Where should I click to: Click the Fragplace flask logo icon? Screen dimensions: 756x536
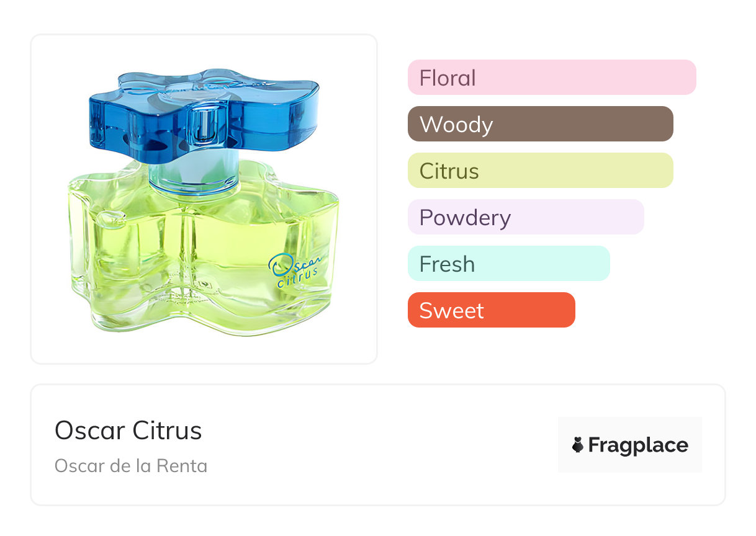pos(578,445)
